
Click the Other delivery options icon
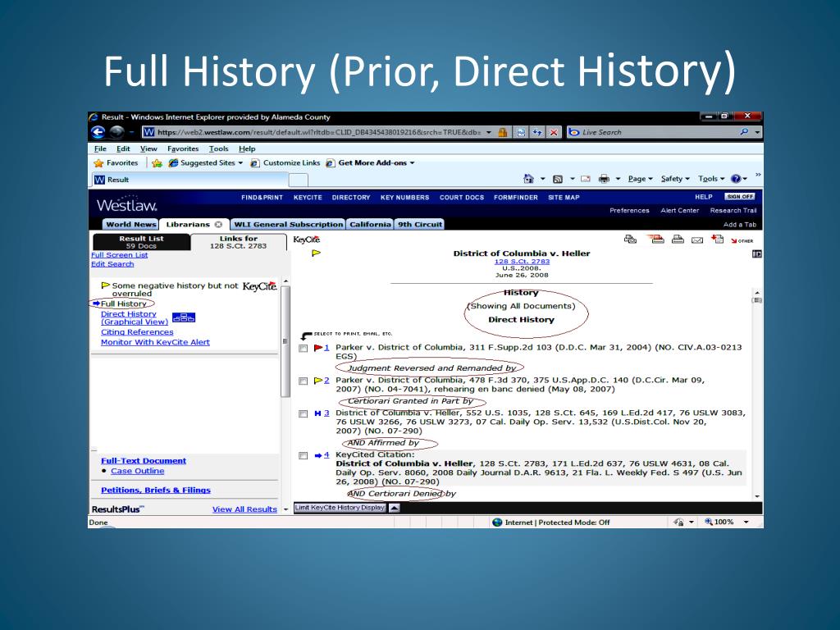(x=742, y=240)
